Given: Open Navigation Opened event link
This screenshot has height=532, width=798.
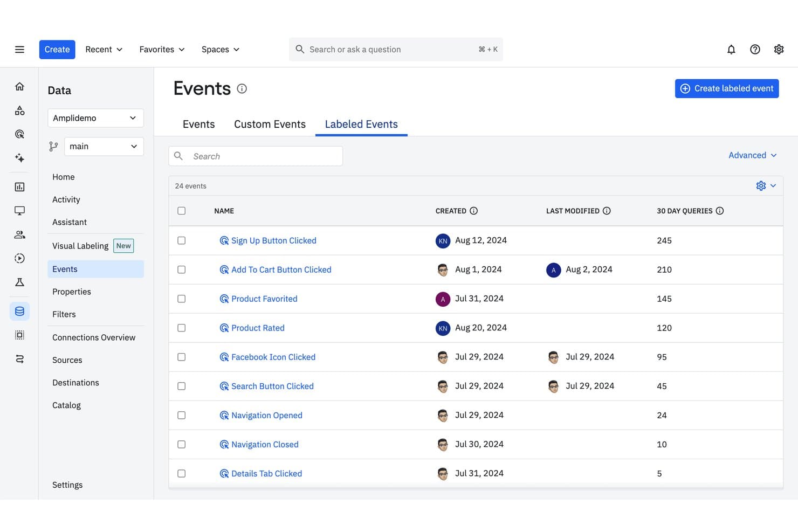Looking at the screenshot, I should pos(267,415).
